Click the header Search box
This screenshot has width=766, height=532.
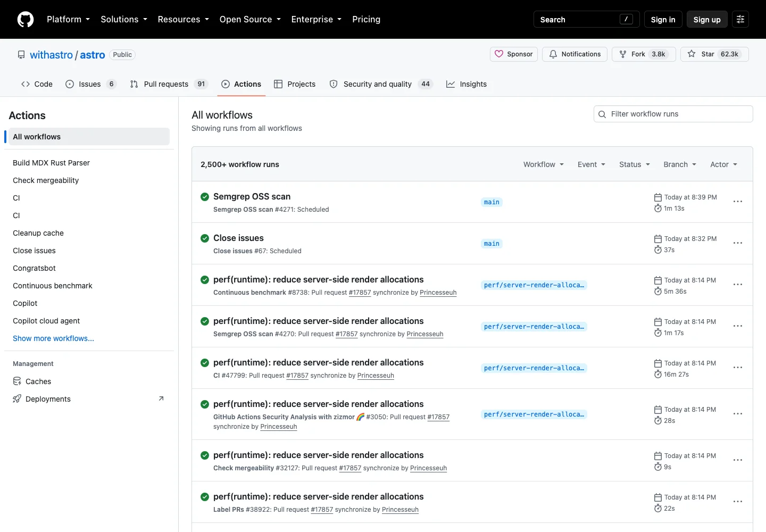(x=586, y=19)
